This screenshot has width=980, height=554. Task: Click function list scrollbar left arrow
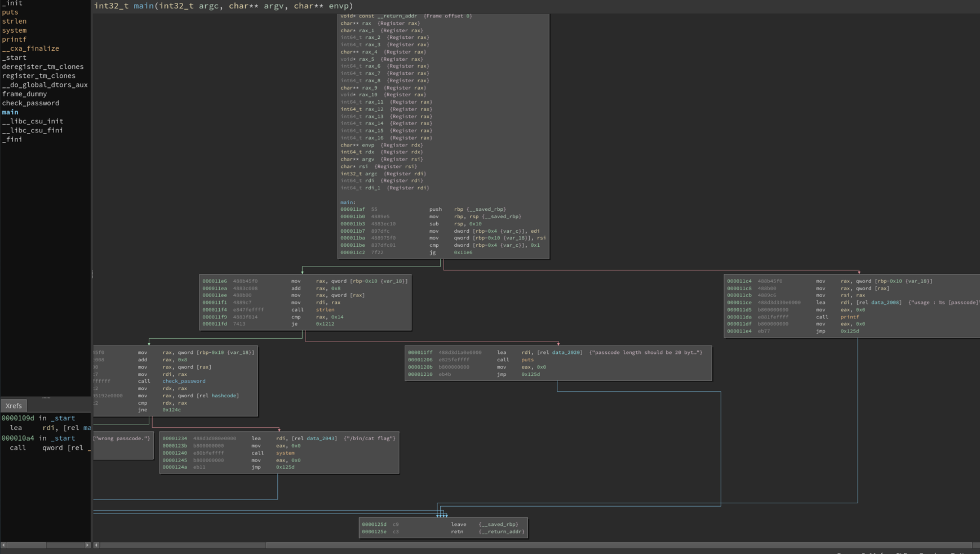(x=3, y=545)
